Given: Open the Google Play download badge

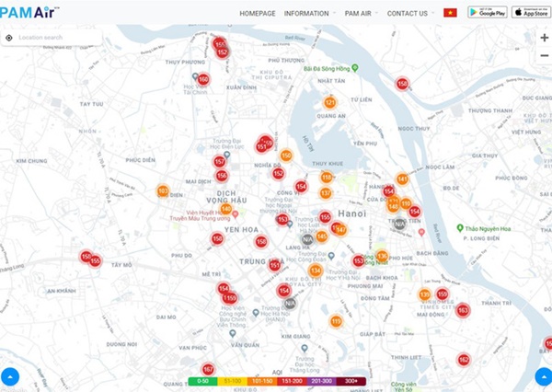Looking at the screenshot, I should tap(486, 12).
